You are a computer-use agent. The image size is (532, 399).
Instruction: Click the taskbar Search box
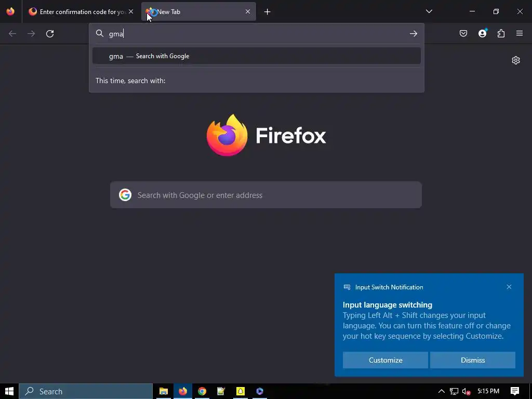(86, 391)
